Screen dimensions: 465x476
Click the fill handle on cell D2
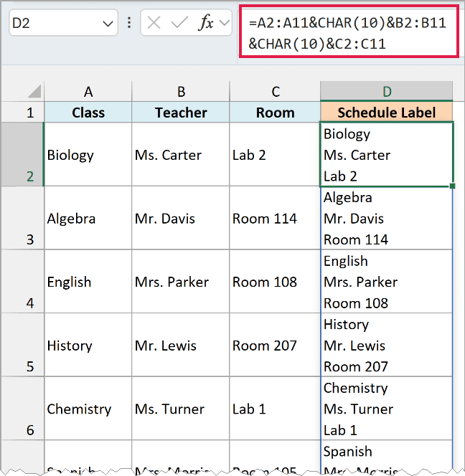point(452,186)
